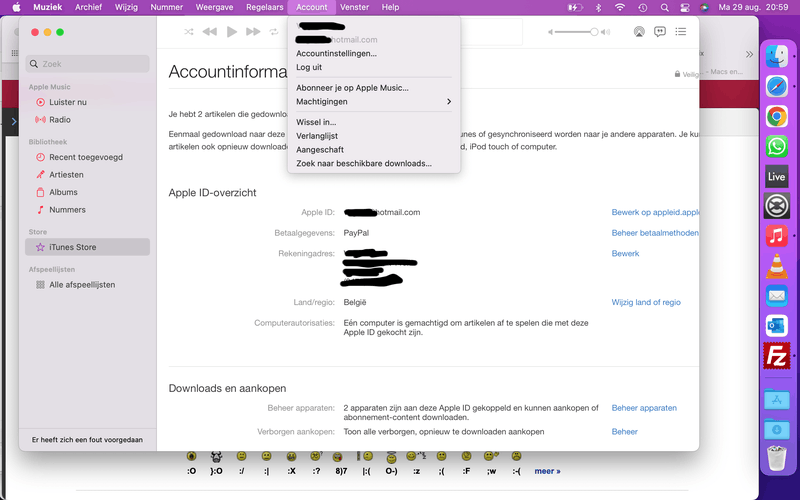800x500 pixels.
Task: Open the Help menu
Action: pos(390,7)
